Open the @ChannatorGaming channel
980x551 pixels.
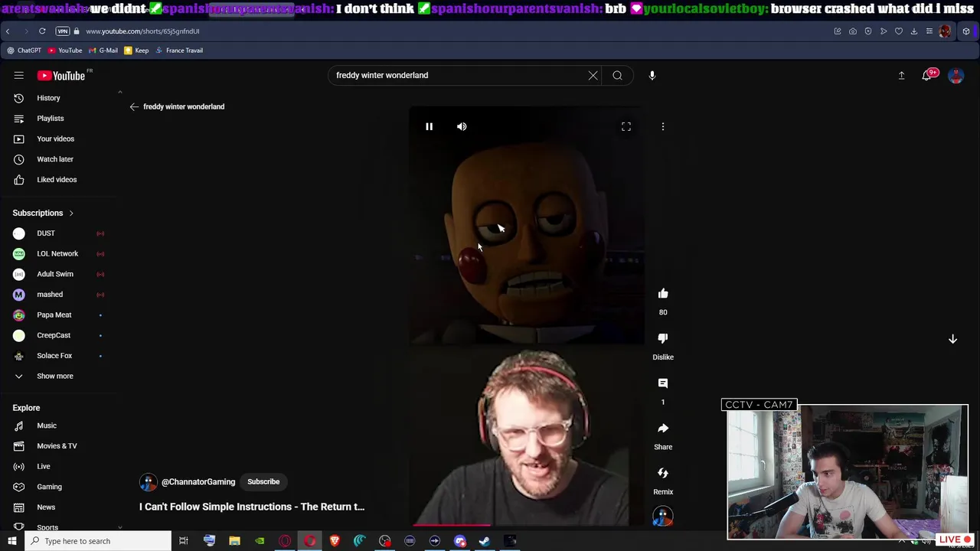198,482
